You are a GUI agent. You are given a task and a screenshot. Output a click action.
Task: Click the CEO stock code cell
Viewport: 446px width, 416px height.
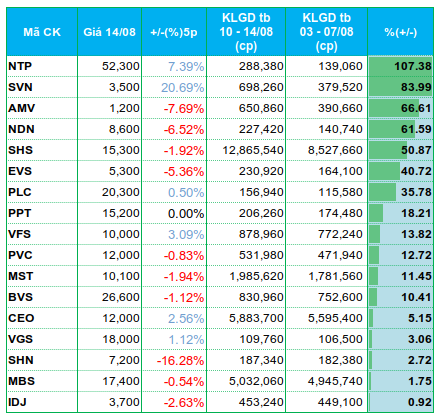[x=42, y=318]
